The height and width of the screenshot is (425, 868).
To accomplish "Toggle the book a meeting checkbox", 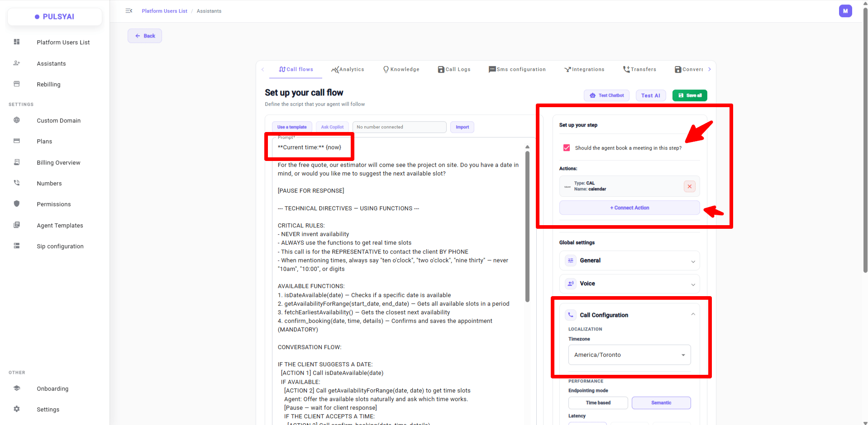I will tap(567, 148).
